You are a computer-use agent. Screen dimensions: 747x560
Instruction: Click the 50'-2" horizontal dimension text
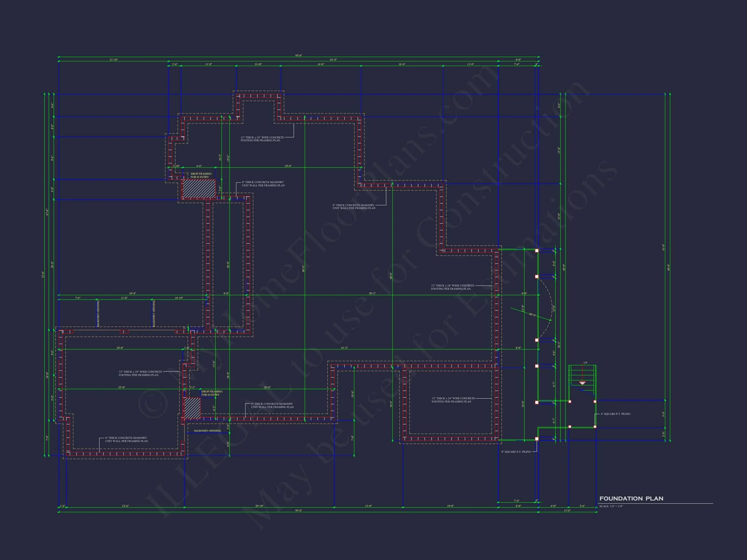372,293
